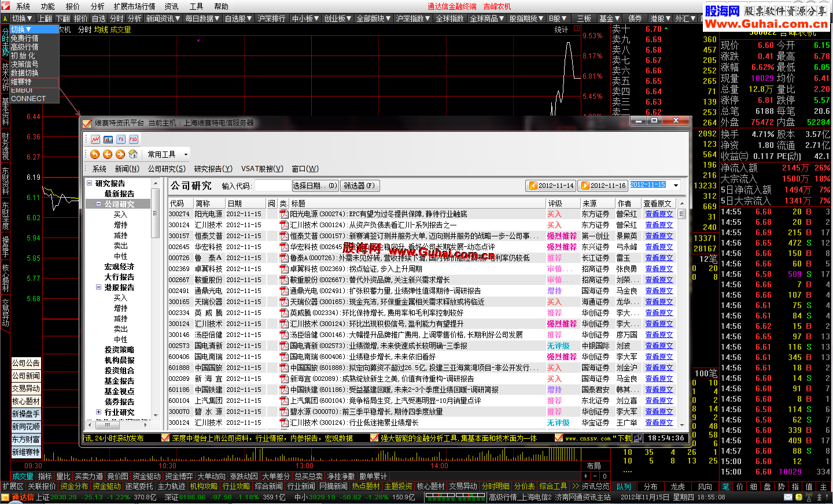Open PDF icon for 卓翼科技 report row

[284, 269]
